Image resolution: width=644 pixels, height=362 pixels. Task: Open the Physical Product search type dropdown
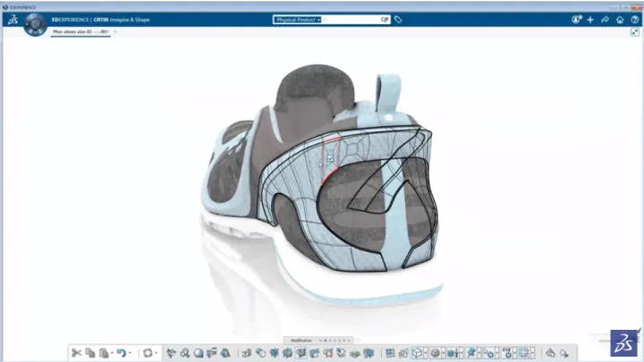(x=298, y=19)
